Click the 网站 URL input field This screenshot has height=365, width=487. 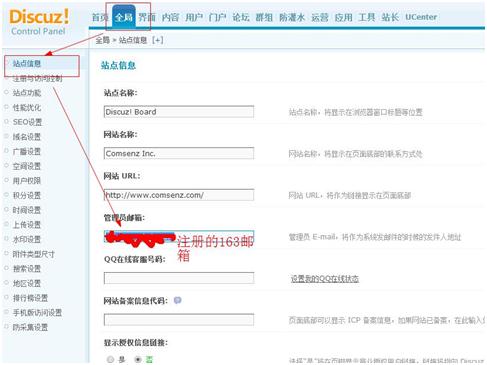click(179, 195)
